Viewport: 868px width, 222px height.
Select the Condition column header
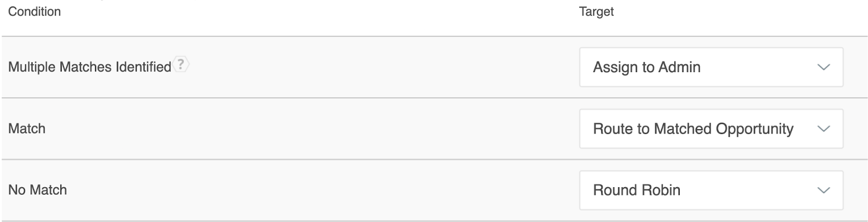[x=34, y=11]
